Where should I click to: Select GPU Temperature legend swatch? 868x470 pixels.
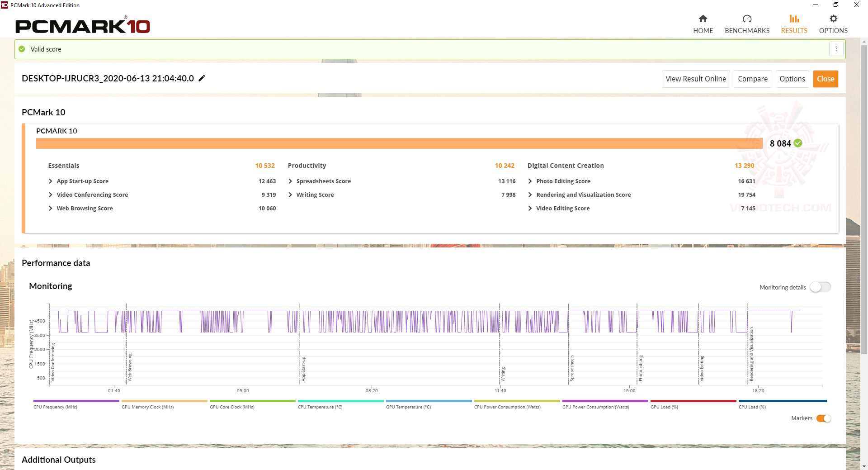pyautogui.click(x=429, y=401)
